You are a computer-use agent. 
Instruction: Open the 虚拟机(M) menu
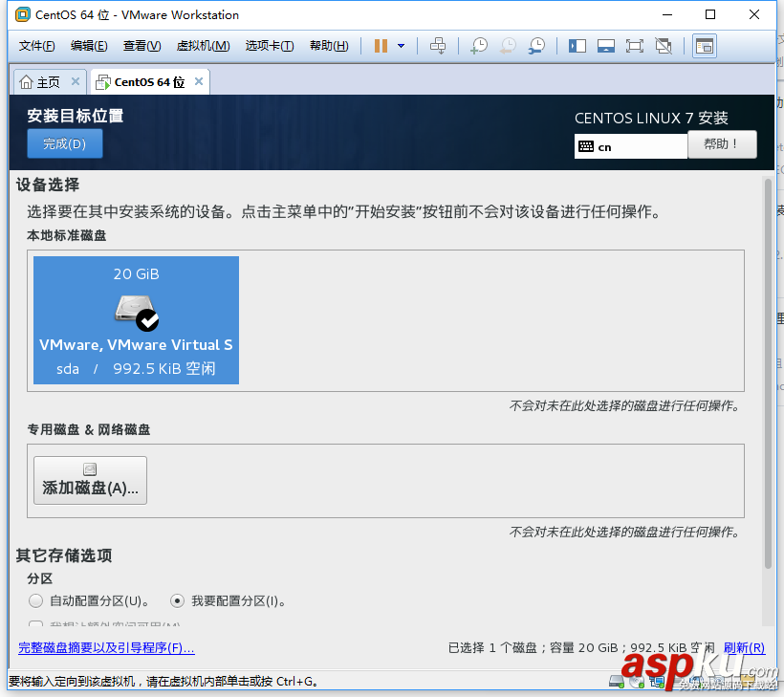click(203, 46)
